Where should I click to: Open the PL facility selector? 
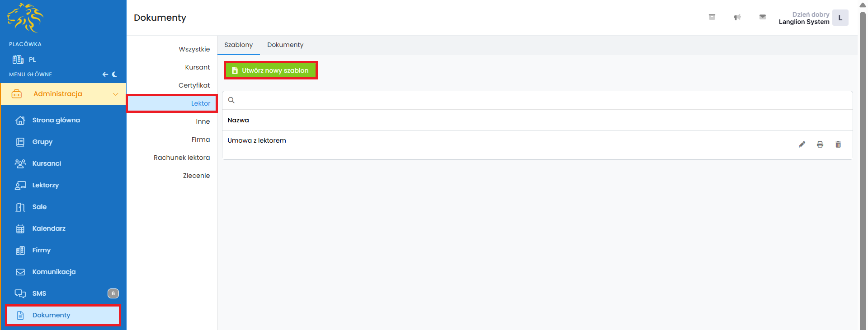[24, 60]
